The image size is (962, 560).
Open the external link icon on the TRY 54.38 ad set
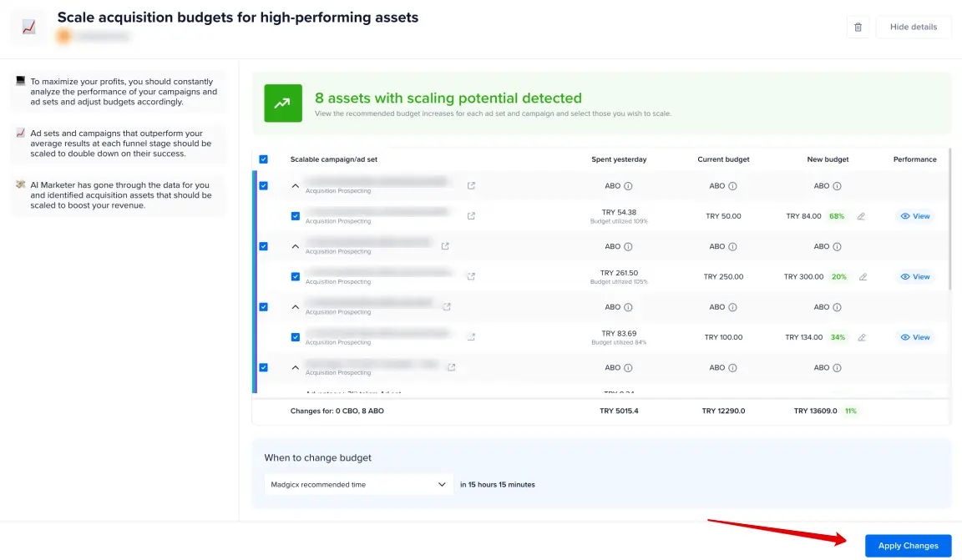(470, 215)
